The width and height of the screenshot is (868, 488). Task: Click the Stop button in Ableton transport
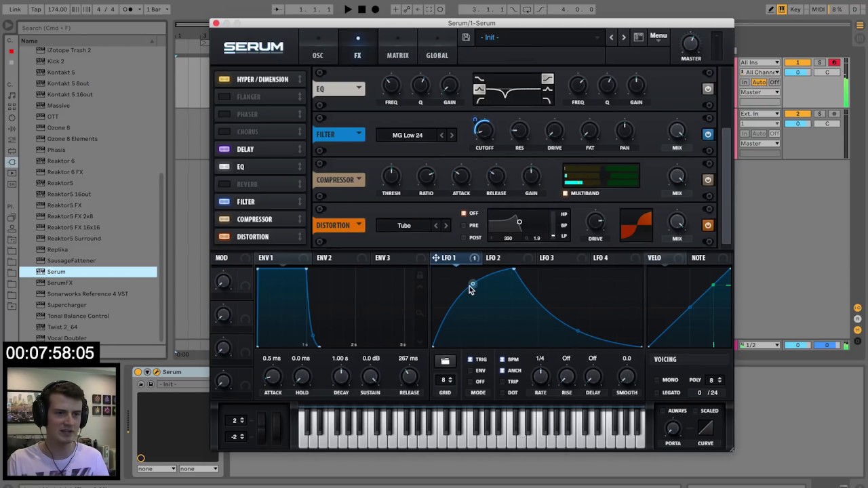pyautogui.click(x=361, y=9)
